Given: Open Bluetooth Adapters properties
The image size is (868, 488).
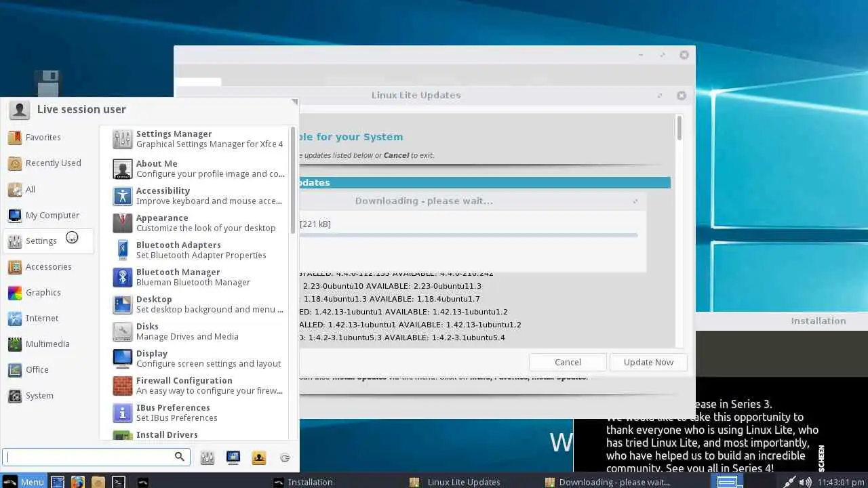Looking at the screenshot, I should click(198, 250).
